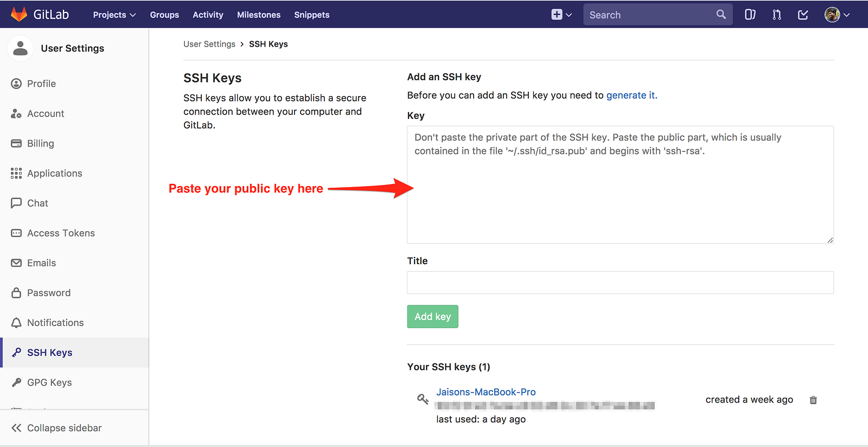Click the User Settings avatar icon

pos(21,48)
